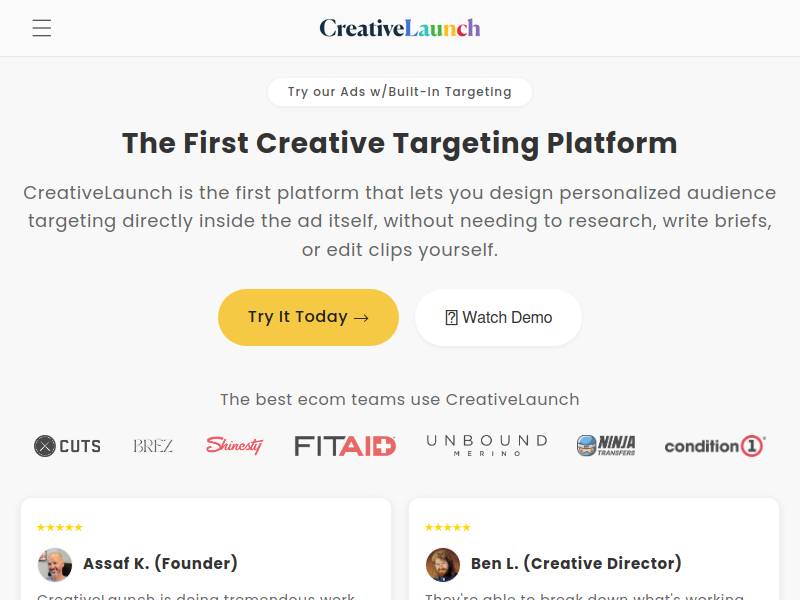Viewport: 800px width, 600px height.
Task: Click the five-star rating above Ben L.
Action: click(x=447, y=528)
